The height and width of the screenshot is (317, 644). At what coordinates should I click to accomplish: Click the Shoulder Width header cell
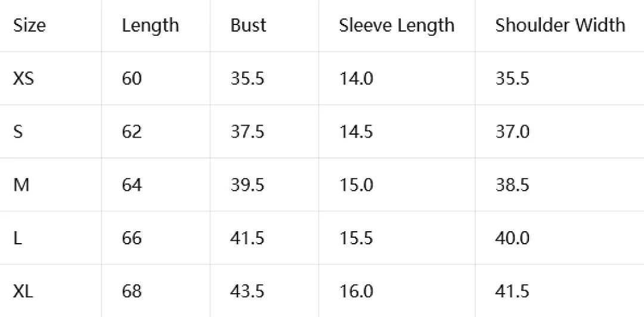[x=560, y=26]
